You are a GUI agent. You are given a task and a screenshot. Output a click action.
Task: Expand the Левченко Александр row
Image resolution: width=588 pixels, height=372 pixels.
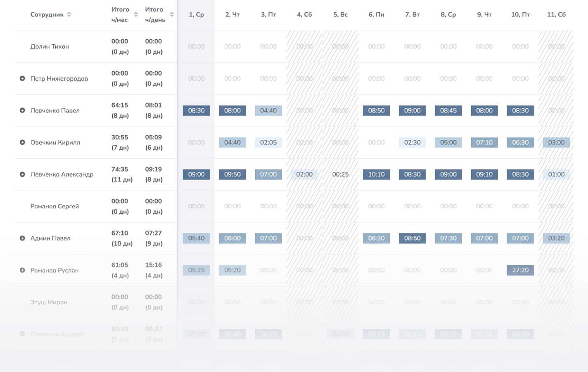click(x=22, y=174)
